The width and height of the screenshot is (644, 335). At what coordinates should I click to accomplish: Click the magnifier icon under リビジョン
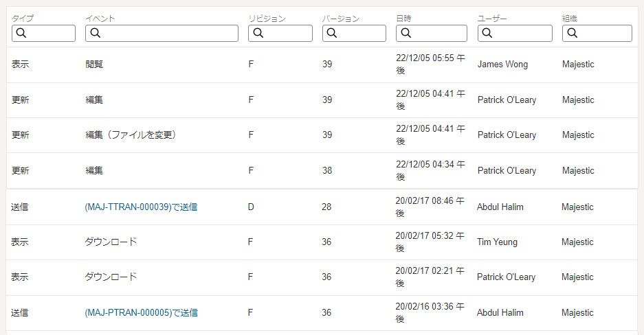coord(258,33)
